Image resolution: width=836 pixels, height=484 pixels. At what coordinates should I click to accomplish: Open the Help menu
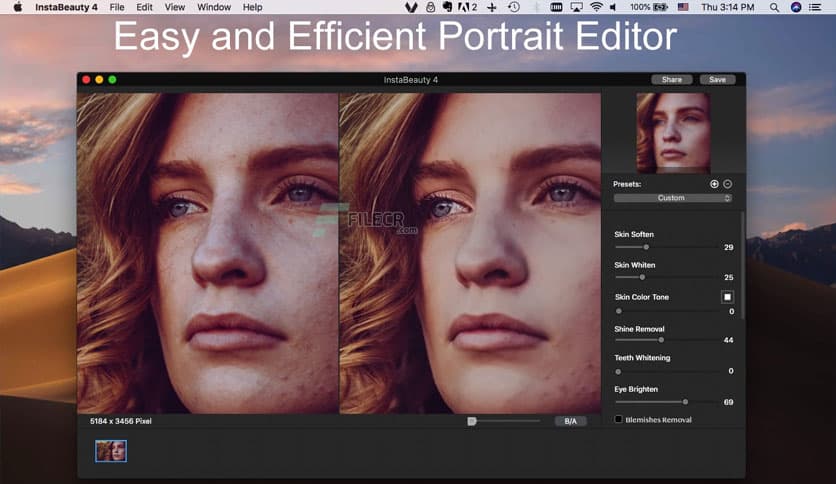tap(252, 7)
